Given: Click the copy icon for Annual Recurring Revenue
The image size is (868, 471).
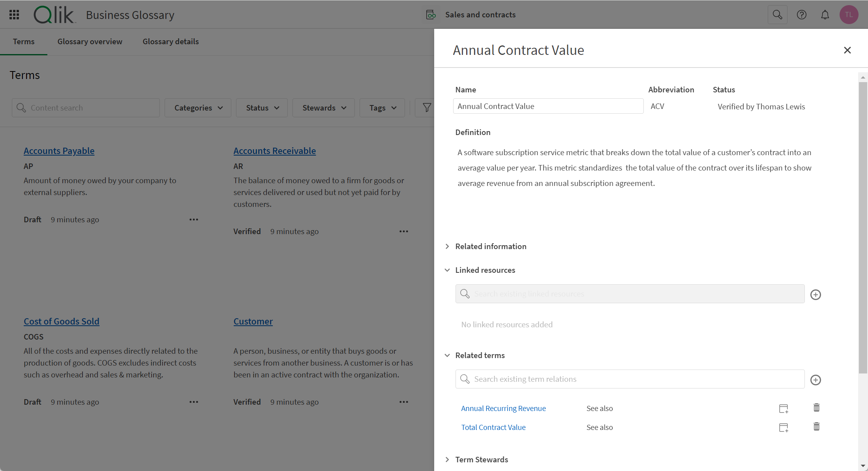Looking at the screenshot, I should (784, 408).
